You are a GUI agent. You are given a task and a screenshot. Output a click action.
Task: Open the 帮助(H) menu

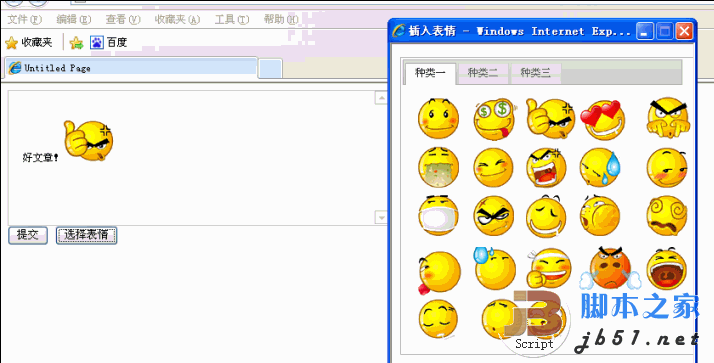click(x=281, y=19)
